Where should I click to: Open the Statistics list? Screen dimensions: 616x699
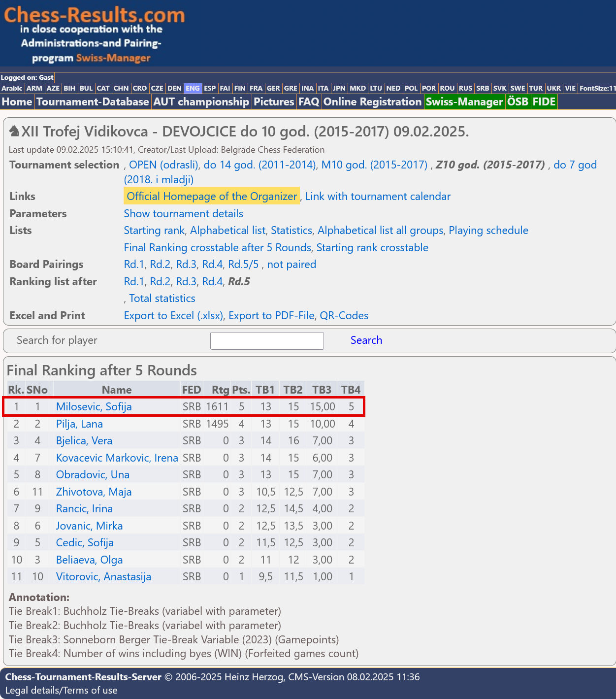(x=292, y=231)
